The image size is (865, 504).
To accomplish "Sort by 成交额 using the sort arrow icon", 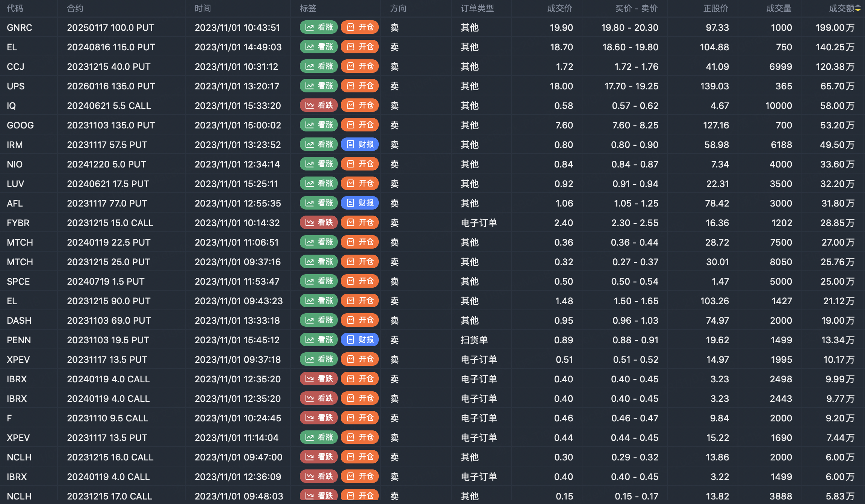I will pyautogui.click(x=858, y=9).
